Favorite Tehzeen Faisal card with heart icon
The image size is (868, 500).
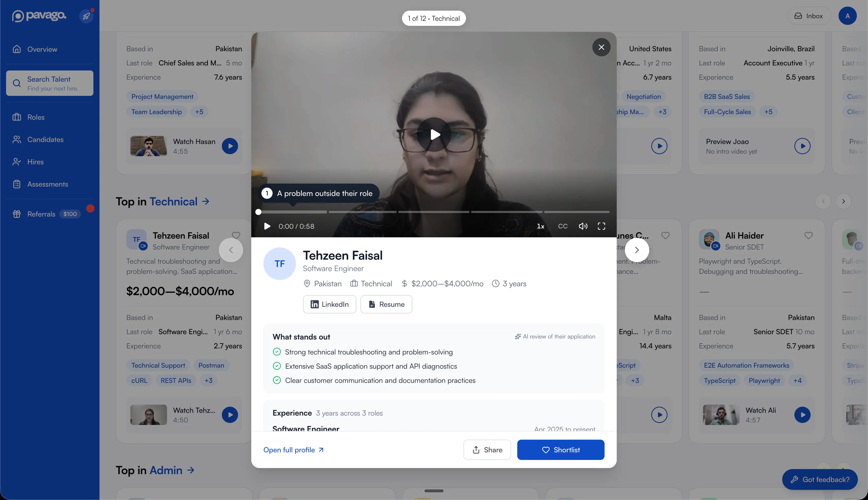point(236,236)
